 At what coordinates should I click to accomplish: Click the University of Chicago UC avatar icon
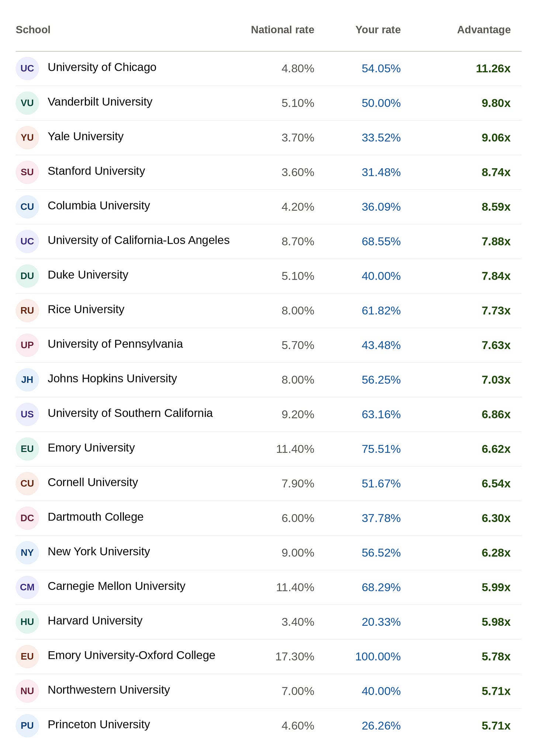tap(27, 68)
